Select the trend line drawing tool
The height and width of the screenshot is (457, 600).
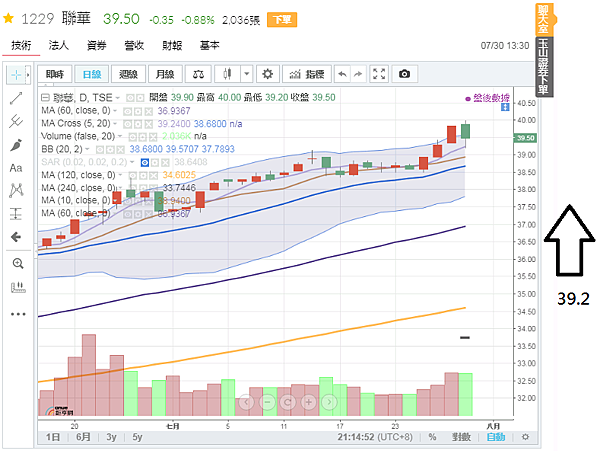[16, 98]
